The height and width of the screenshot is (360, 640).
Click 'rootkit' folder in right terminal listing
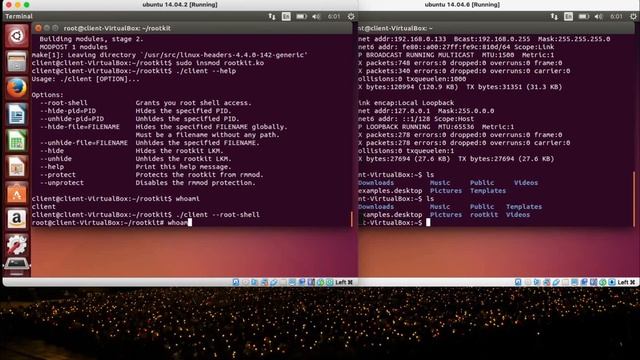(x=484, y=215)
